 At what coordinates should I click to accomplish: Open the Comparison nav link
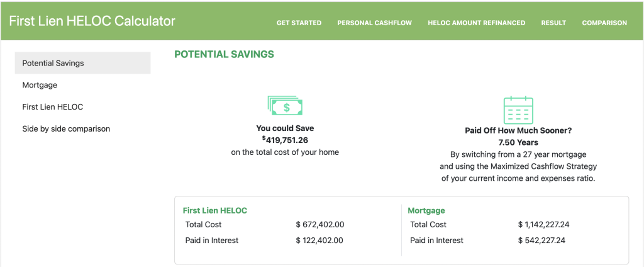click(x=604, y=23)
